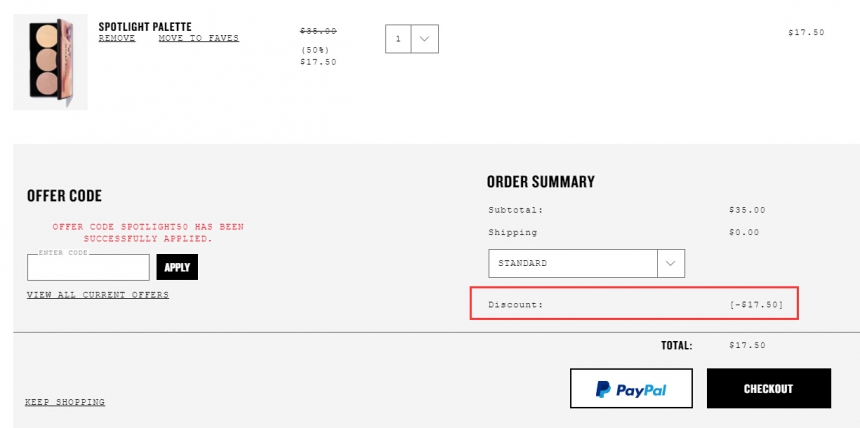Click the SPOTLIGHT50 success message
This screenshot has height=428, width=860.
click(148, 233)
